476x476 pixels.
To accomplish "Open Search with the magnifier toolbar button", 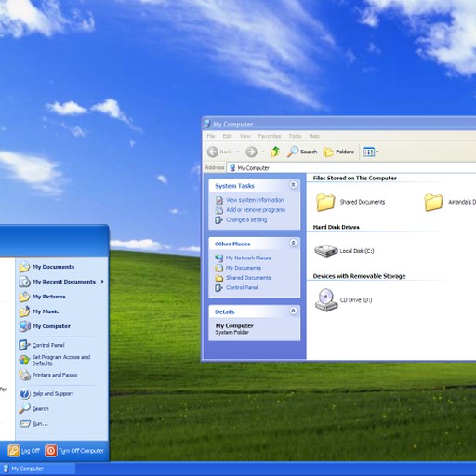I will 302,152.
